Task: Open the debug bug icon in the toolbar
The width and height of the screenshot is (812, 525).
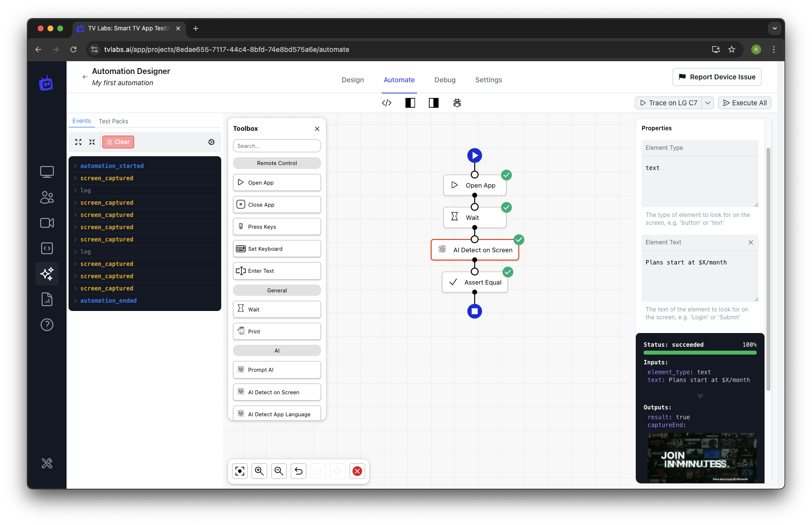Action: pyautogui.click(x=457, y=103)
